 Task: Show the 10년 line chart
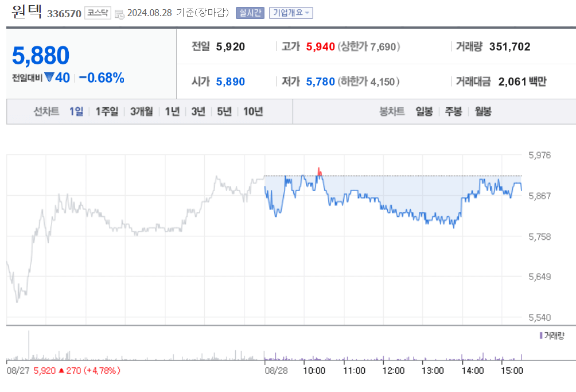[253, 111]
